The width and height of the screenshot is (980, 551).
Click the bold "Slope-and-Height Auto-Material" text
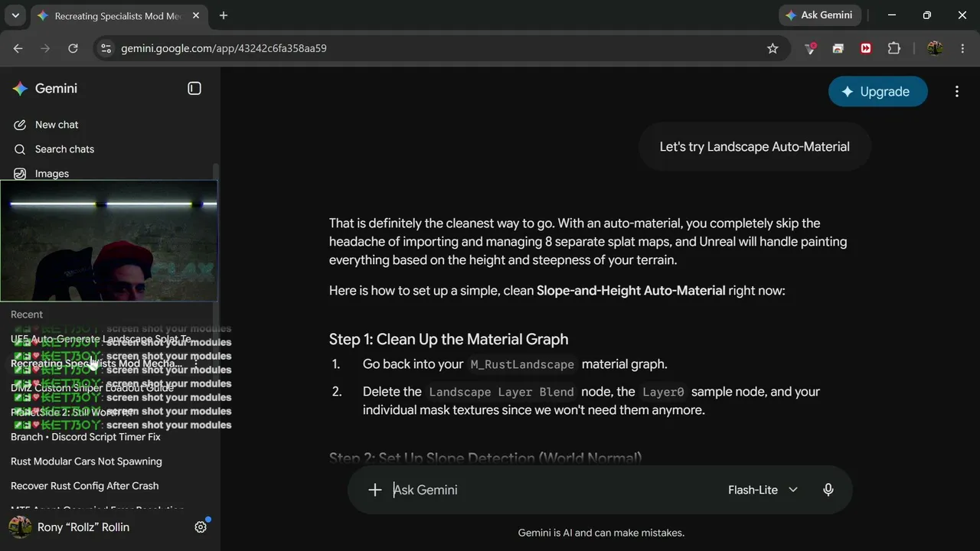[x=631, y=291]
